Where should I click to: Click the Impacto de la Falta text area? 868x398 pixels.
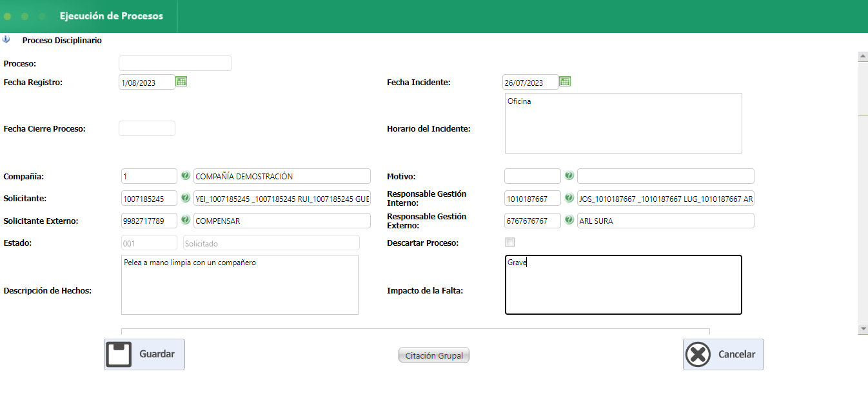624,284
